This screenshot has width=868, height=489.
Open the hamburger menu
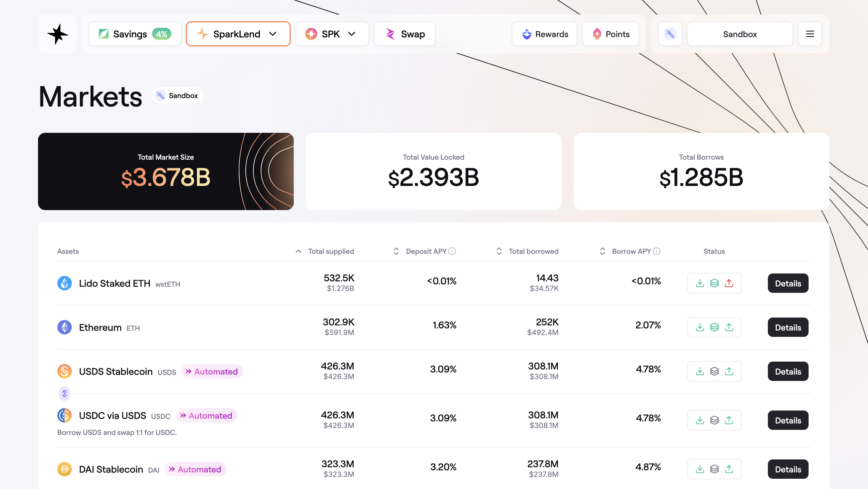[x=810, y=34]
